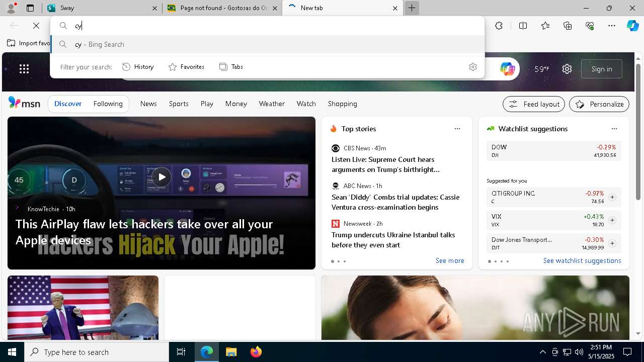Open the 59°F weather widget

point(542,69)
